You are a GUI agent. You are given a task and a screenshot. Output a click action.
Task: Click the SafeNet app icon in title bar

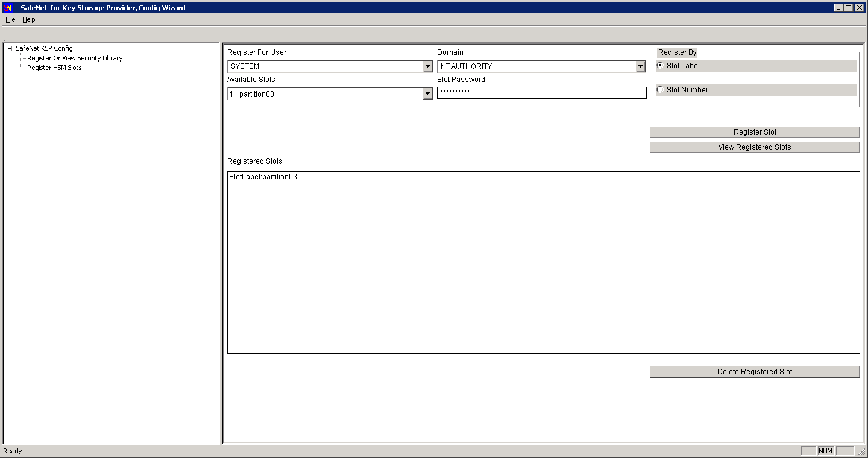[8, 8]
